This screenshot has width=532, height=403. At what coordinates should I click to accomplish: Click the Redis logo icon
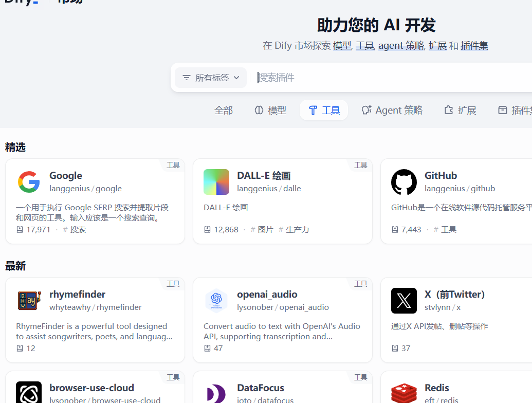click(403, 393)
